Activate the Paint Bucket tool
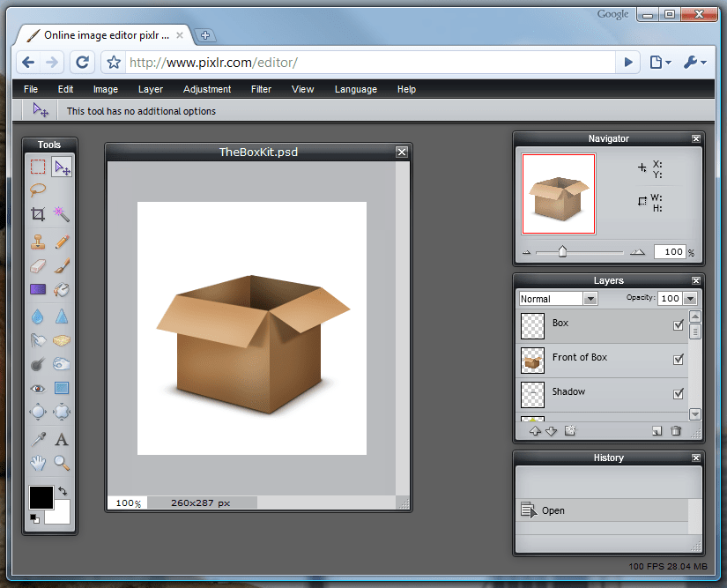The height and width of the screenshot is (588, 727). (x=61, y=290)
